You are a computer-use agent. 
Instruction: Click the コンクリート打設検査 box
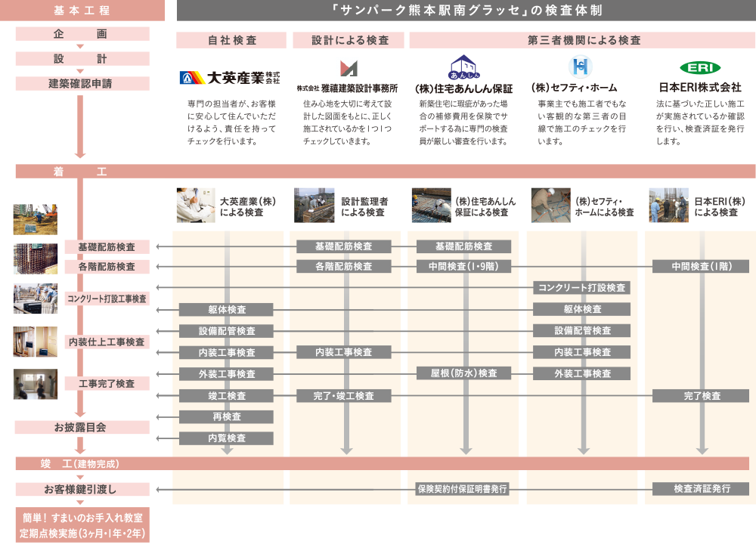click(x=582, y=288)
